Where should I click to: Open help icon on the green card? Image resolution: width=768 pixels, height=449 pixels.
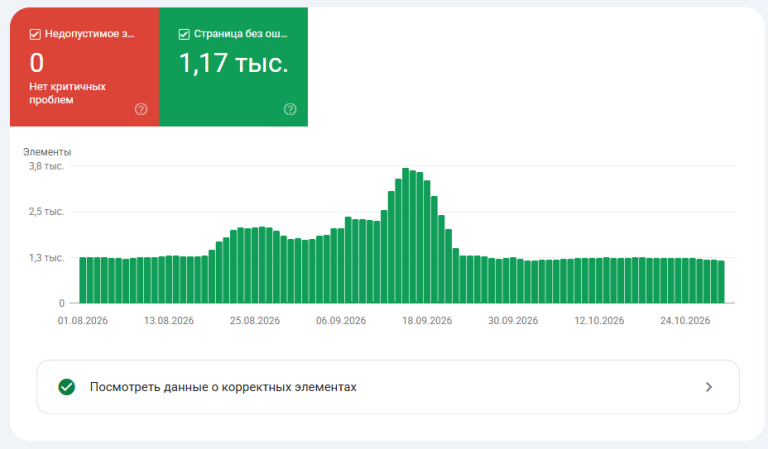(x=290, y=109)
